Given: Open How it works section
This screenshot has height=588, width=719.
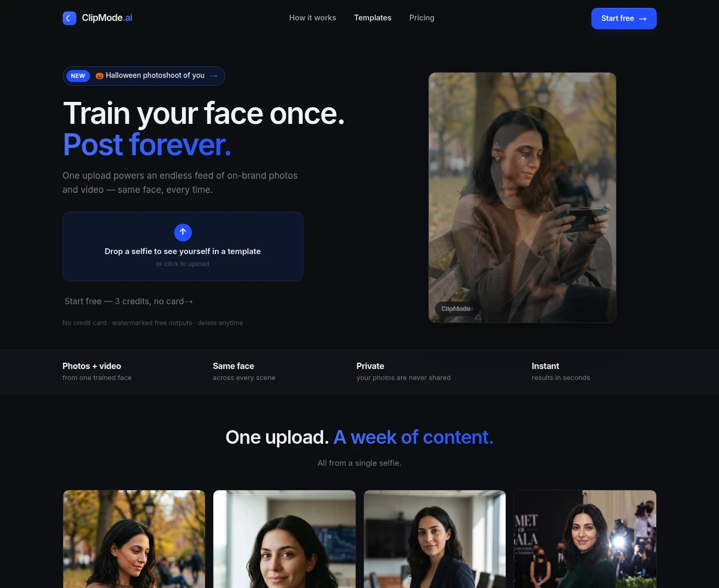Looking at the screenshot, I should coord(313,18).
